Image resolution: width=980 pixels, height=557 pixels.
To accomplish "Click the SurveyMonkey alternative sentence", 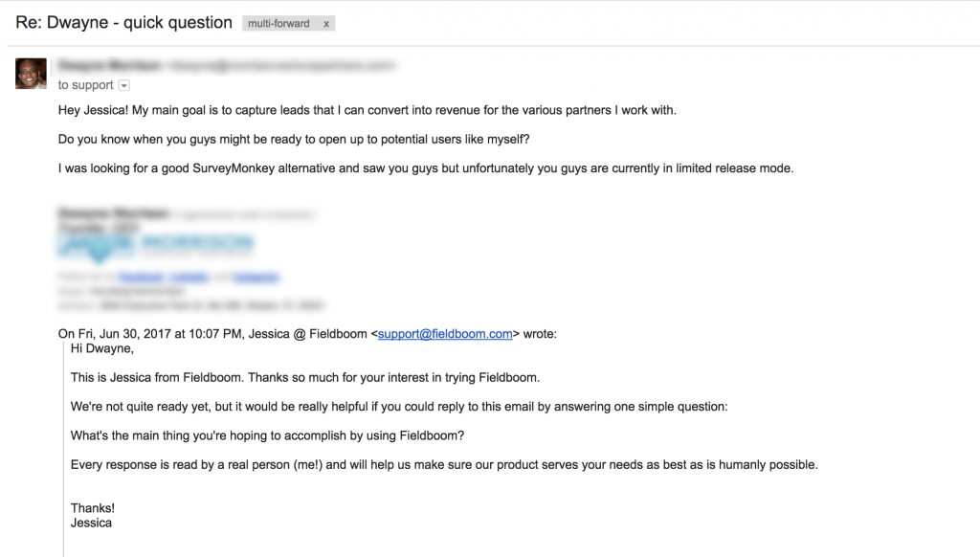I will (x=426, y=168).
